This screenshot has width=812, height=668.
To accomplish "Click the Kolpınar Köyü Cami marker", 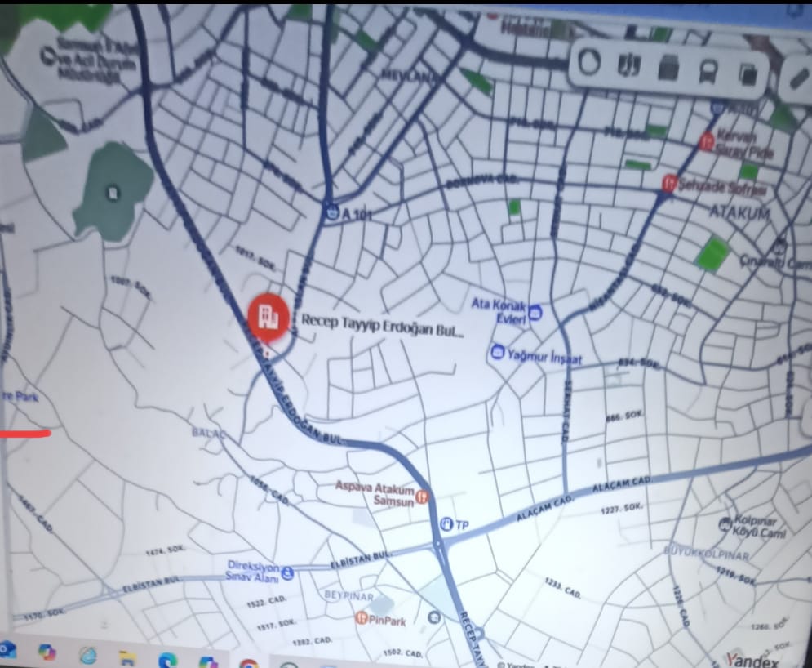I will pyautogui.click(x=725, y=523).
